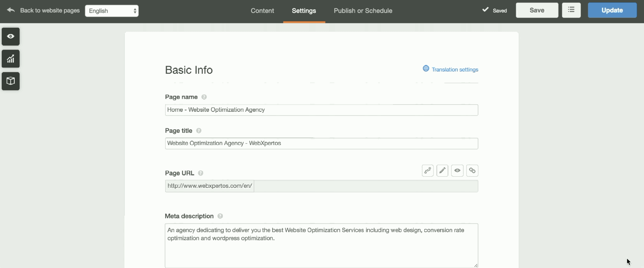Click the Page name label

[x=181, y=97]
